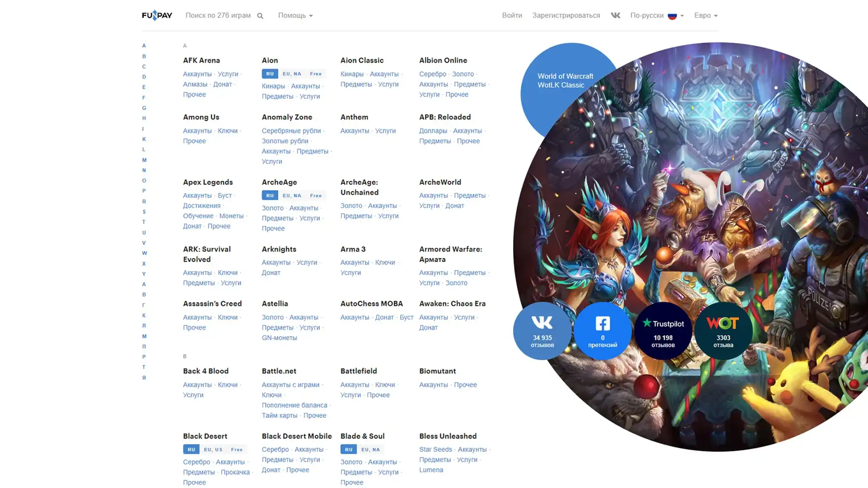Open ARK: Survival Evolved game title
Image resolution: width=868 pixels, height=488 pixels.
pyautogui.click(x=207, y=254)
